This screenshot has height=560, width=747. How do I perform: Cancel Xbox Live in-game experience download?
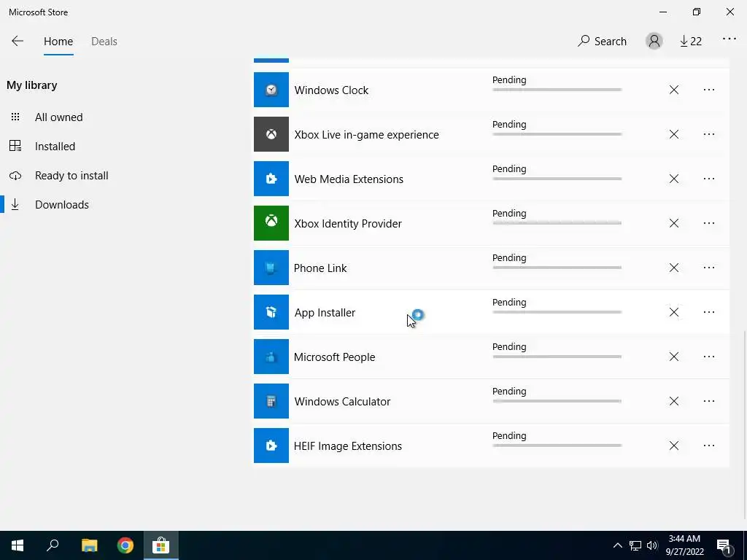tap(673, 134)
